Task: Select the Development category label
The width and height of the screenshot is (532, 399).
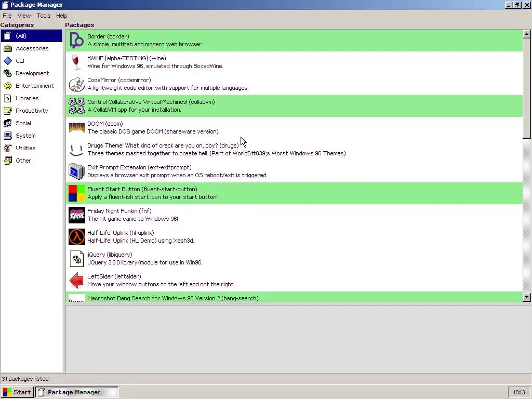Action: pyautogui.click(x=32, y=73)
